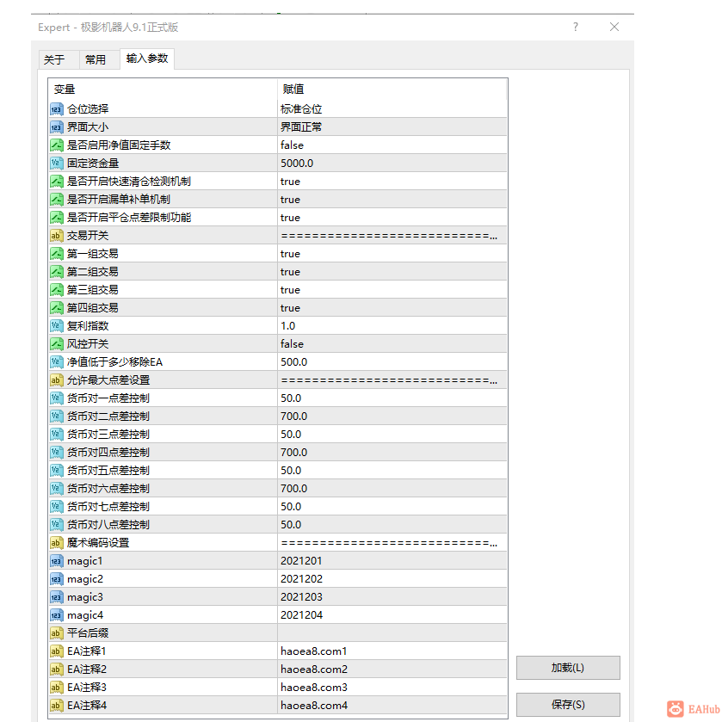The image size is (728, 722).
Task: Edit the 2021202 value of magic2
Action: [x=392, y=579]
